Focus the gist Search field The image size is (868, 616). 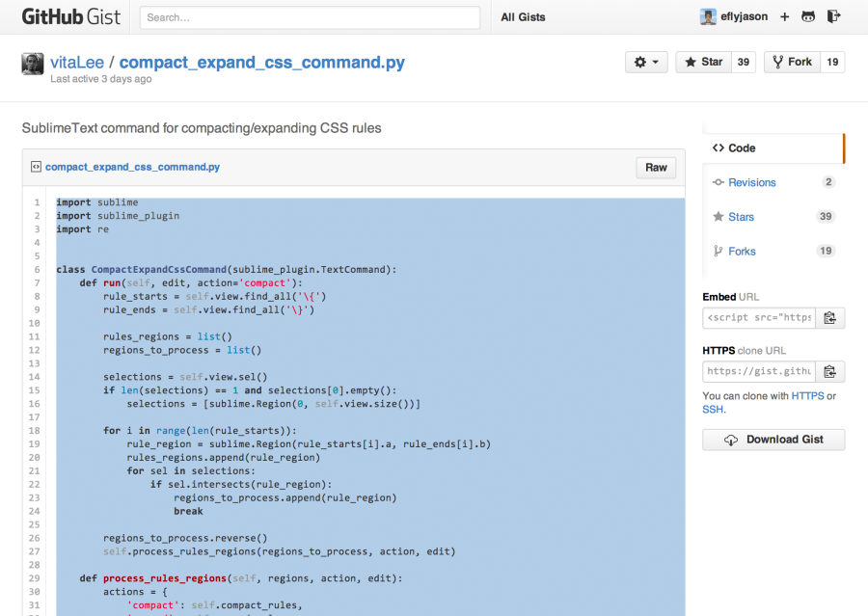(310, 17)
